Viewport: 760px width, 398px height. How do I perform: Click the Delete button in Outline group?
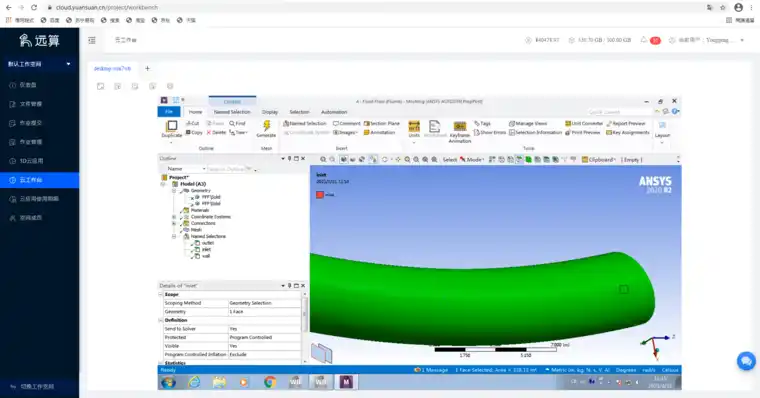(x=216, y=132)
